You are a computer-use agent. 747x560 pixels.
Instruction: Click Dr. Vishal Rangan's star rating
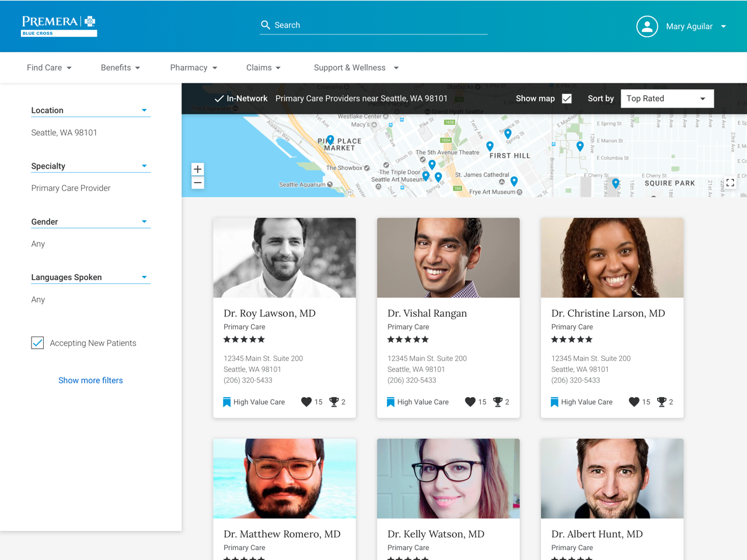click(x=408, y=339)
